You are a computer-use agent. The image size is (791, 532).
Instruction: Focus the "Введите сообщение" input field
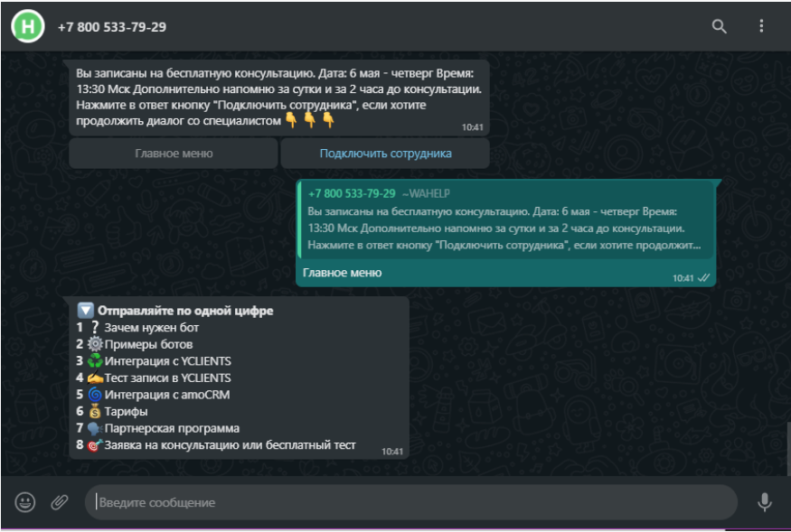[411, 502]
